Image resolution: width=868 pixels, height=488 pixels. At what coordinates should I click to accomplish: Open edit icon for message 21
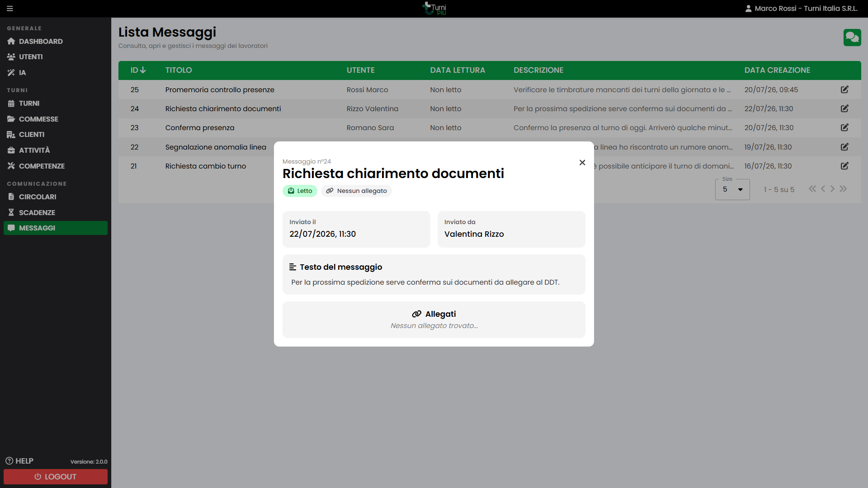tap(844, 166)
